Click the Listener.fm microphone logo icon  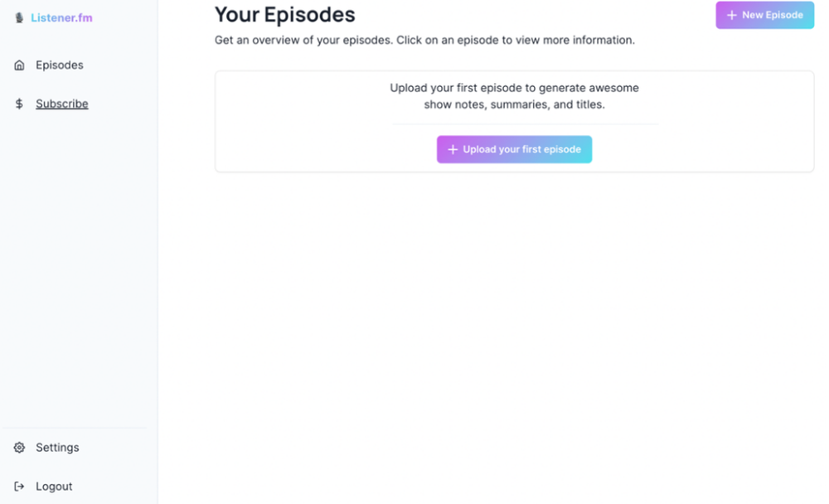coord(19,17)
